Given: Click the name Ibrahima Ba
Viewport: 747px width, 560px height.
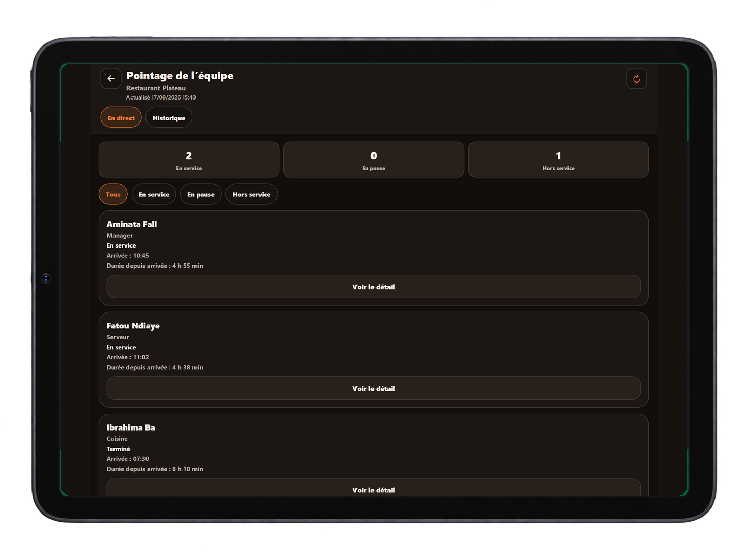Looking at the screenshot, I should pos(131,427).
